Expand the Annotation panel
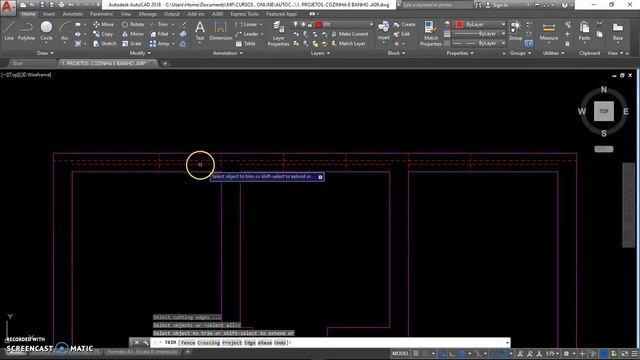 [228, 53]
